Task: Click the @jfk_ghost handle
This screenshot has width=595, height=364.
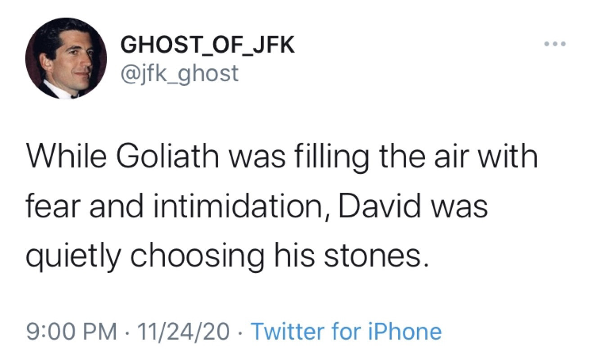Action: [x=179, y=73]
